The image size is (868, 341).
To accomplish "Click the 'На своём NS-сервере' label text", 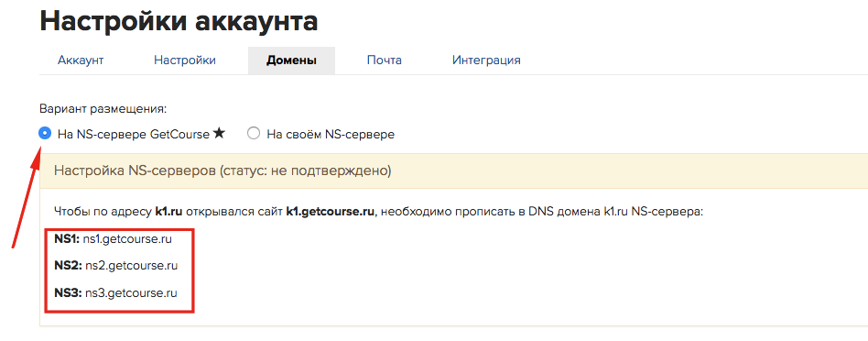I will [331, 134].
